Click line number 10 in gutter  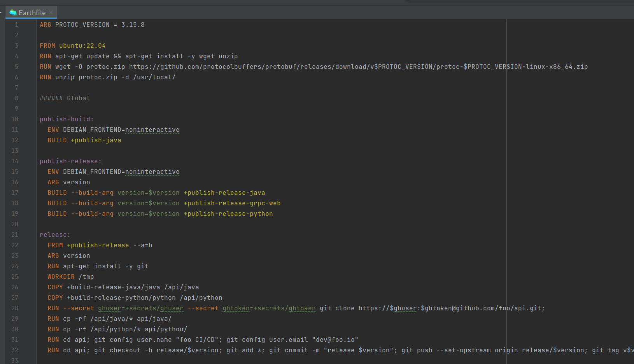point(15,119)
